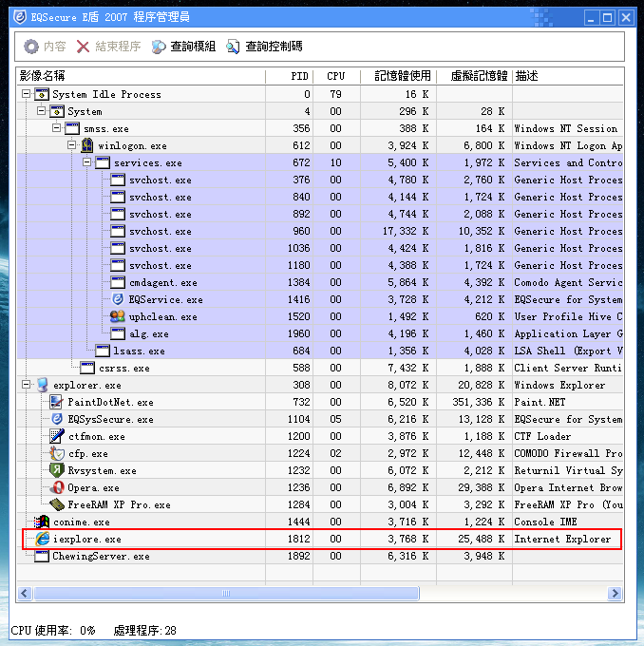Image resolution: width=644 pixels, height=646 pixels.
Task: Click CPU value 79 for System Idle Process
Action: tap(336, 94)
